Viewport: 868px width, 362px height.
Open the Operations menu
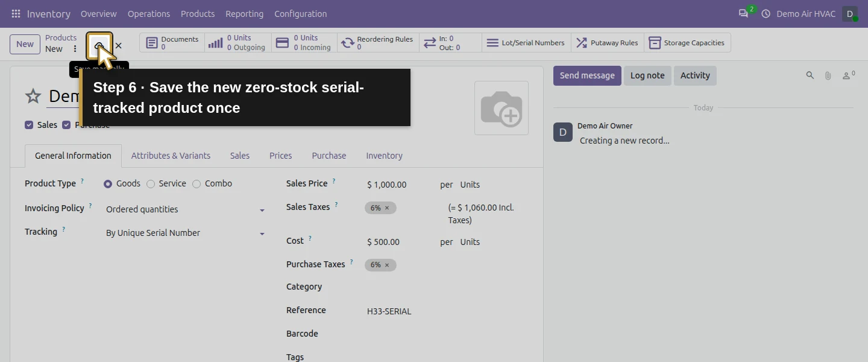point(149,13)
